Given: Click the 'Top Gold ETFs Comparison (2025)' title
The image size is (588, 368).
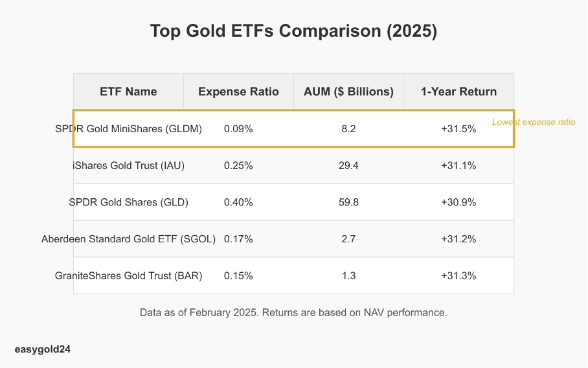Looking at the screenshot, I should point(293,31).
